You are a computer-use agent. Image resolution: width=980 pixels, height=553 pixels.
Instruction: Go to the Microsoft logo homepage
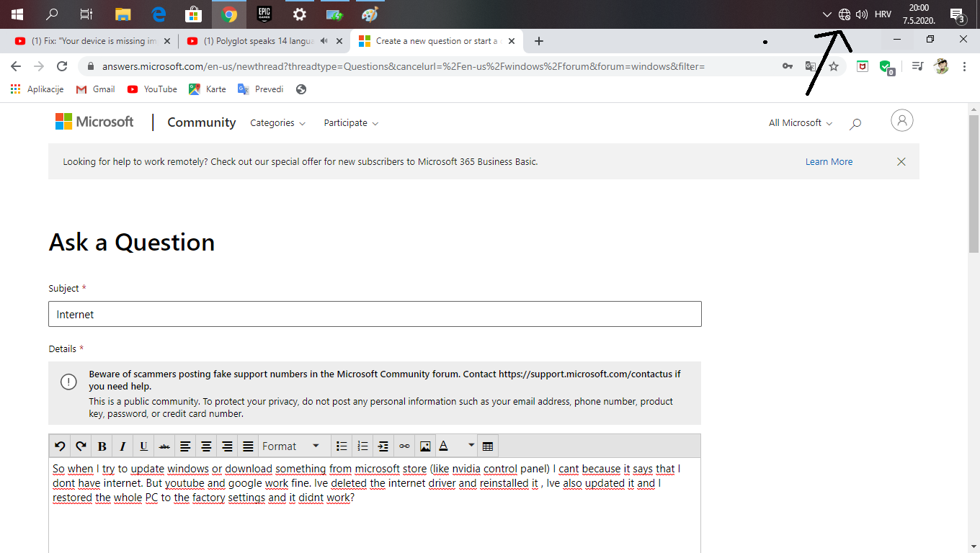click(x=94, y=122)
